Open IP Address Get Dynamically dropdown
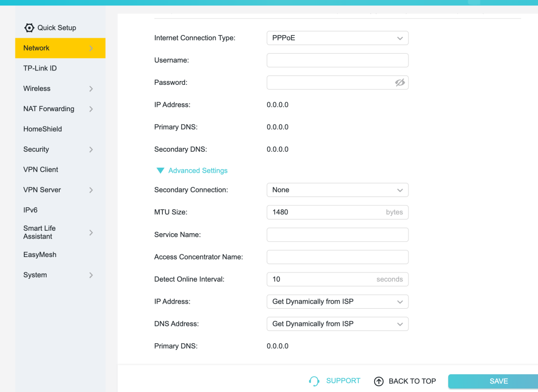This screenshot has width=538, height=392. (337, 302)
